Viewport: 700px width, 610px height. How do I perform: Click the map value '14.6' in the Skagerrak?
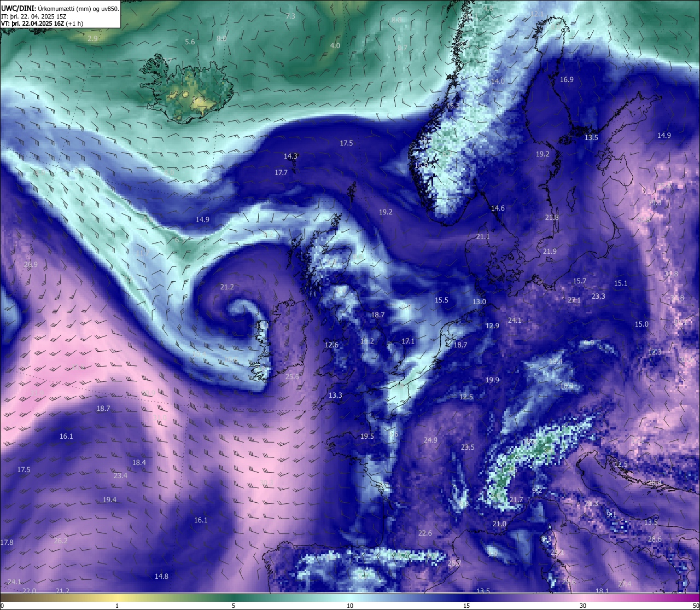click(x=498, y=208)
